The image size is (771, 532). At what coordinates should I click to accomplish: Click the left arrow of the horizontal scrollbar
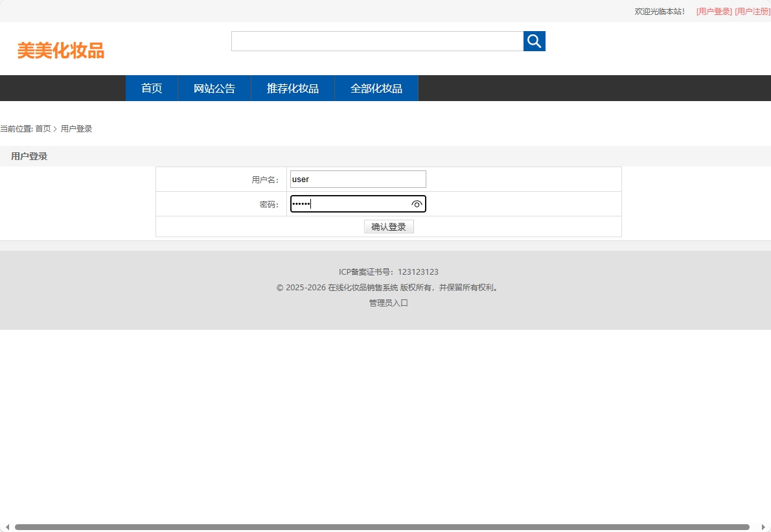(5, 526)
